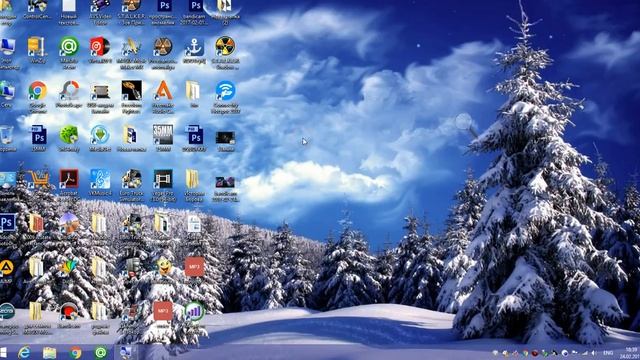Click the ENG language indicator
640x360 pixels.
(608, 353)
